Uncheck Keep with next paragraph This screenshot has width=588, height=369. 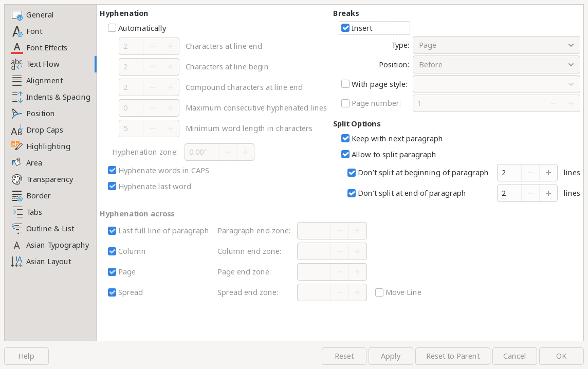345,139
